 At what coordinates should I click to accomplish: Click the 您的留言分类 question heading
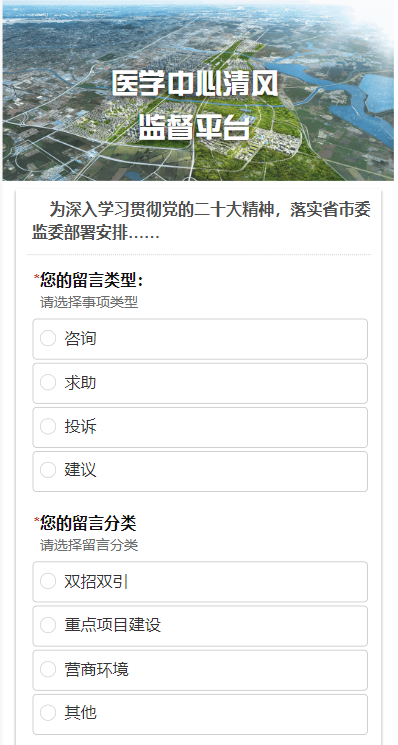pyautogui.click(x=88, y=523)
